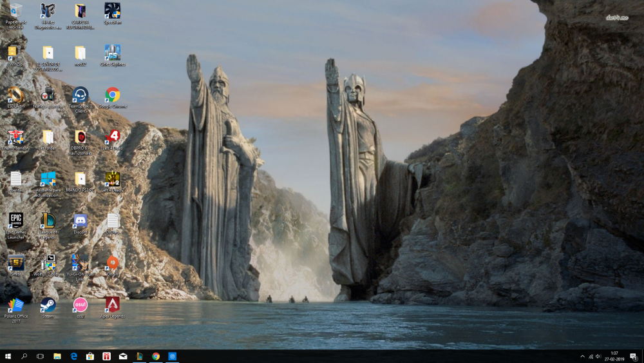Open EL SEÑOR DE LOS ANILLOS folder
The image size is (644, 363).
48,57
